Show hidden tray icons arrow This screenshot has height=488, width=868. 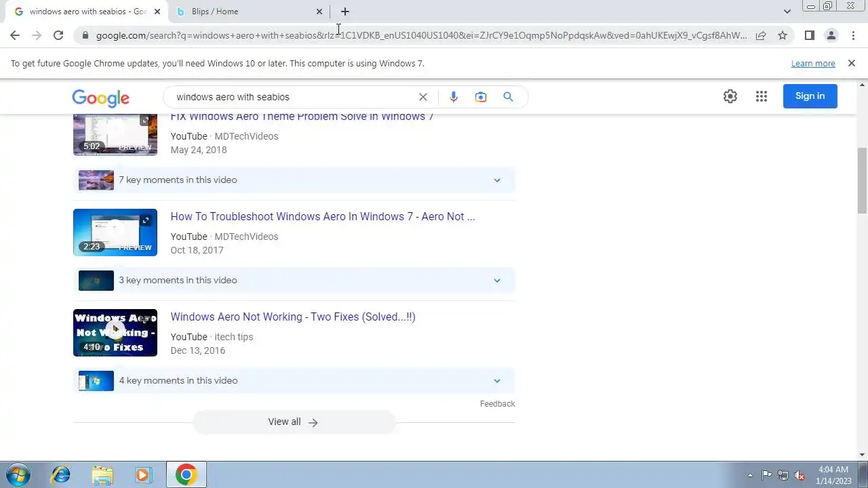(x=750, y=475)
